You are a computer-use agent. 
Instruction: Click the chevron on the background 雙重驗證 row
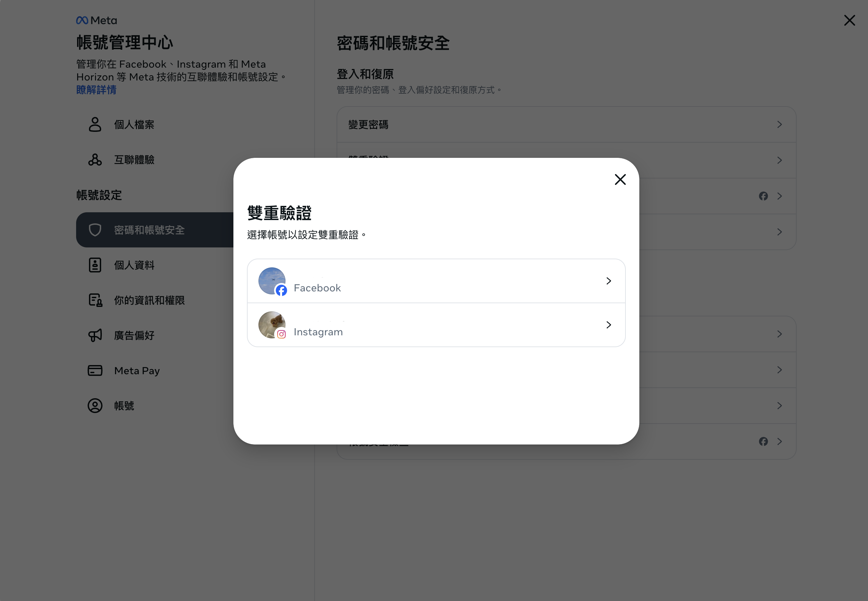pyautogui.click(x=779, y=161)
